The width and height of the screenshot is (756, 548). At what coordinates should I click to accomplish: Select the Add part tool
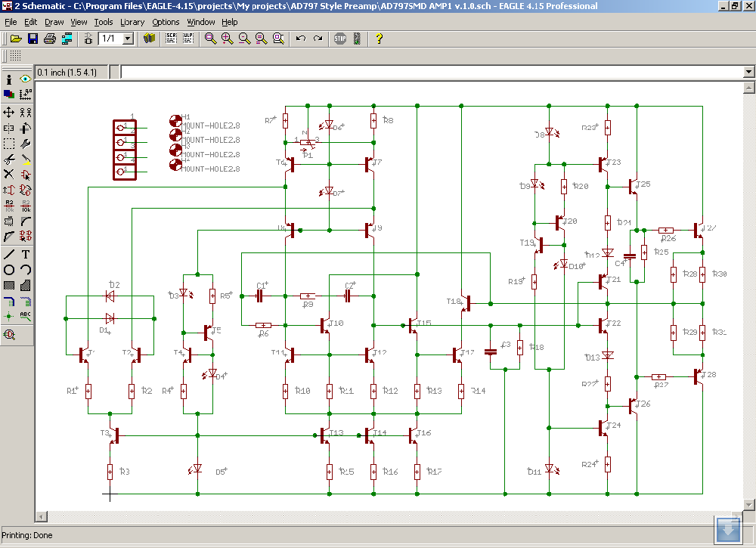point(26,175)
